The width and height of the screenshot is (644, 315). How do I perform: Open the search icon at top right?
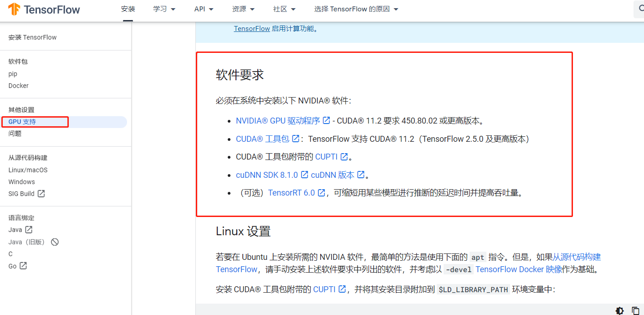coord(640,9)
